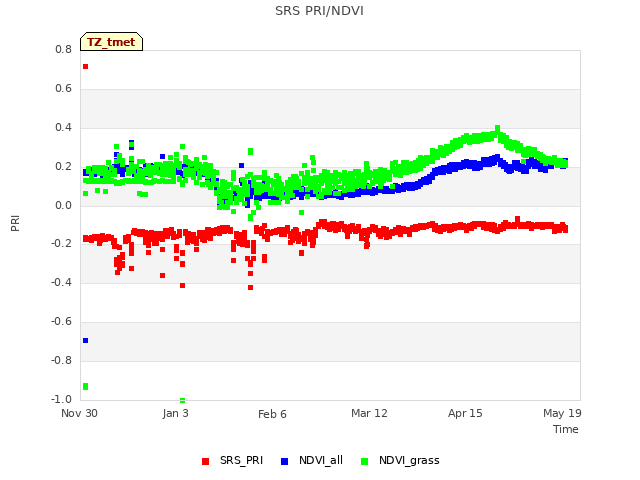Click the 0.8 y-axis tick label
The height and width of the screenshot is (480, 640).
coord(63,49)
